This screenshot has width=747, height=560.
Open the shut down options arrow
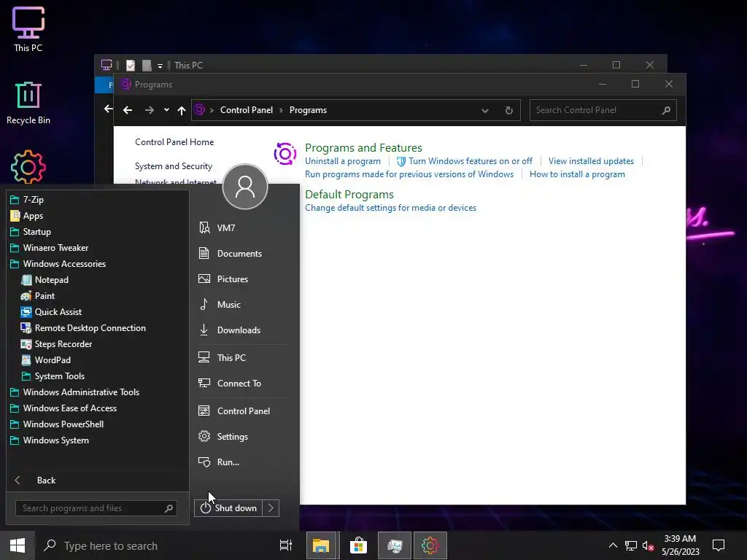click(x=271, y=508)
